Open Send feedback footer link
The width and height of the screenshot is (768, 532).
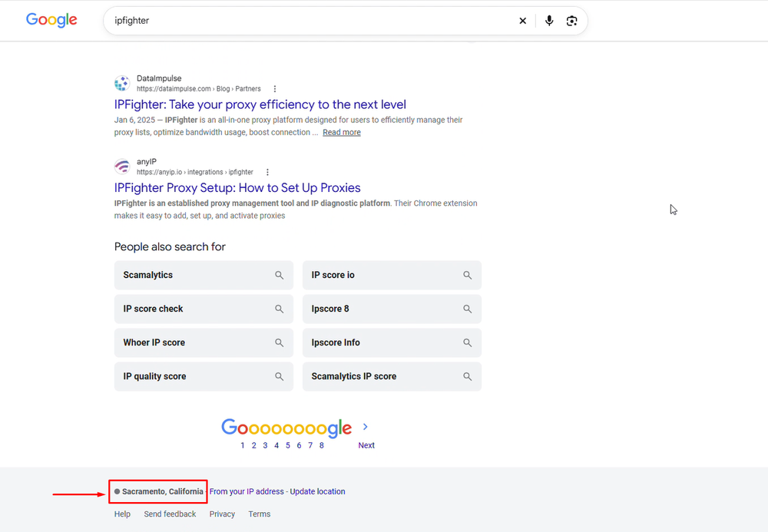click(170, 514)
